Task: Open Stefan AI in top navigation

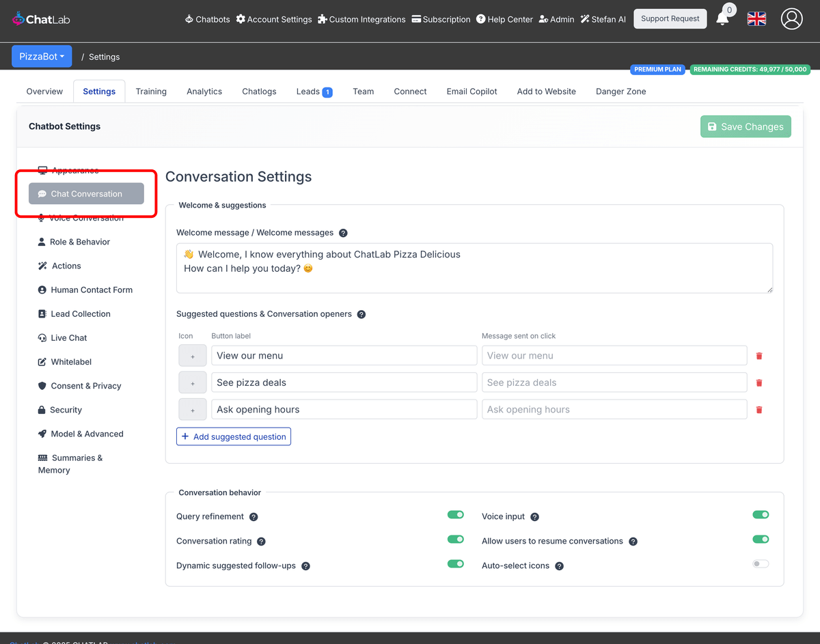Action: click(x=603, y=19)
